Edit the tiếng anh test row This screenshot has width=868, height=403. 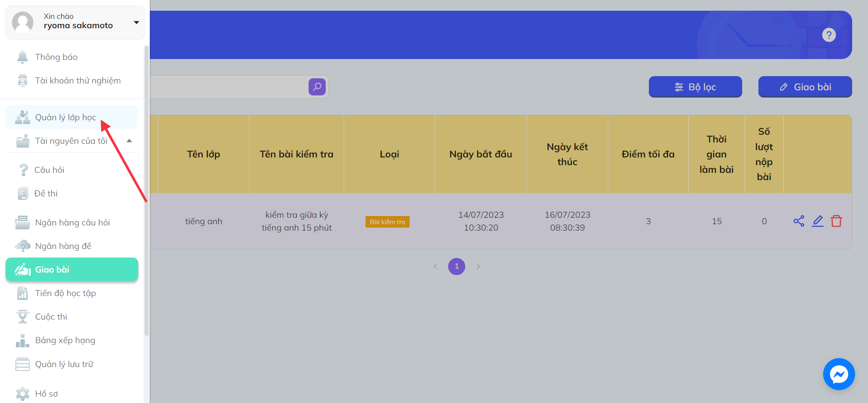818,221
